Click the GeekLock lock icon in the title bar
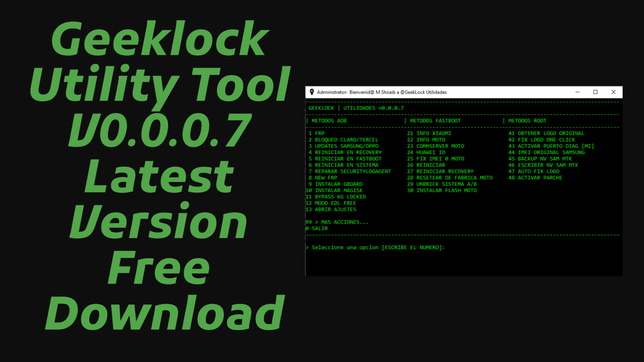 312,92
